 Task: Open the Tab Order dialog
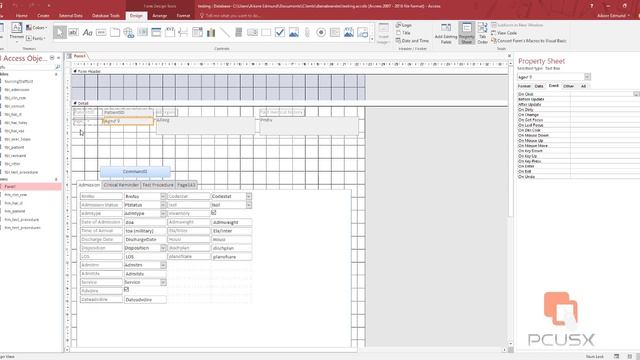[482, 33]
